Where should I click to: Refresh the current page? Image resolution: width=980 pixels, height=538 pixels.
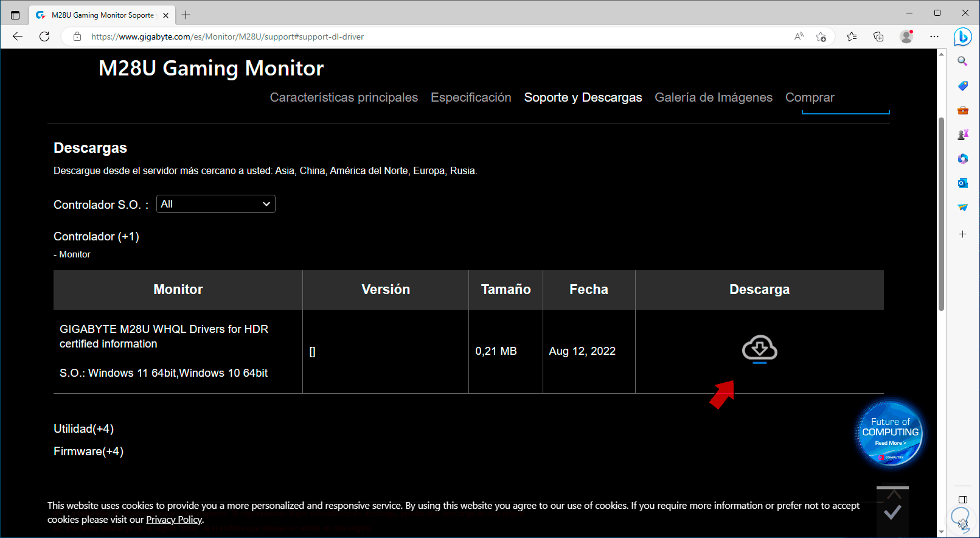pyautogui.click(x=44, y=37)
